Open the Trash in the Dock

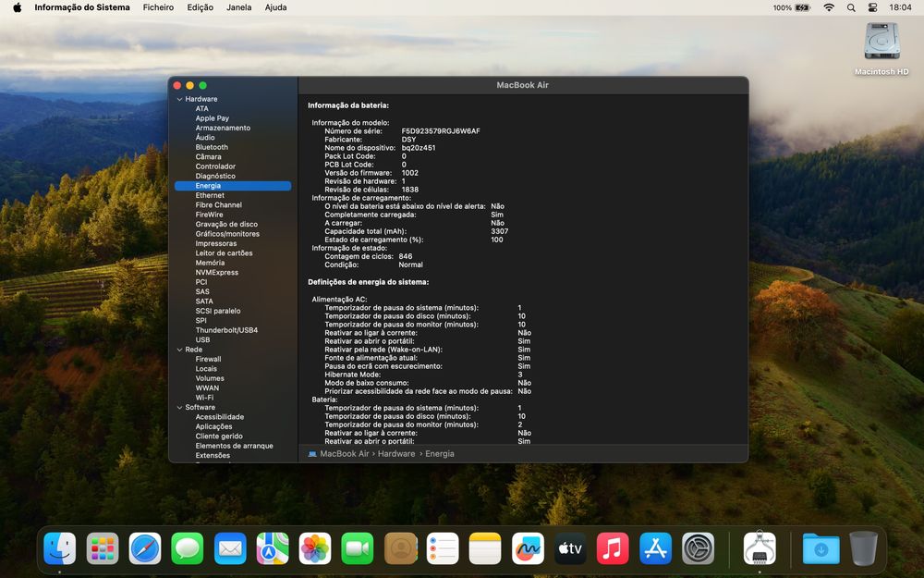coord(863,548)
